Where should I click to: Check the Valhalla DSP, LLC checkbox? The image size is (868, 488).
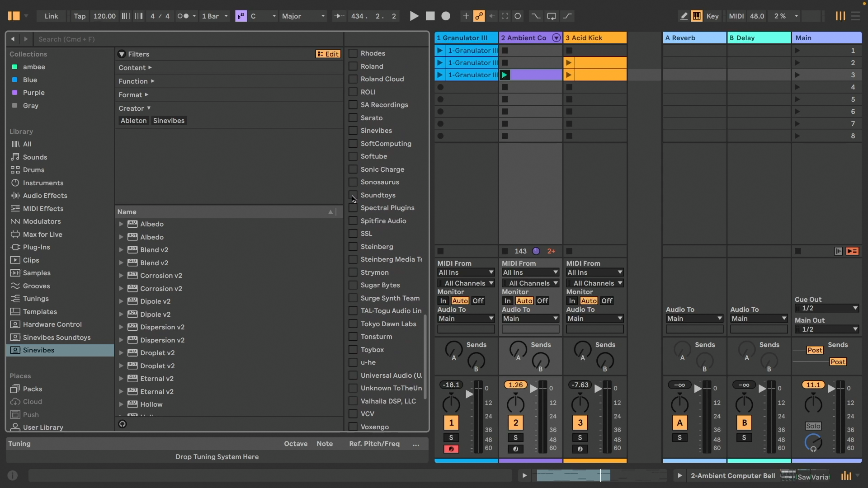coord(353,401)
